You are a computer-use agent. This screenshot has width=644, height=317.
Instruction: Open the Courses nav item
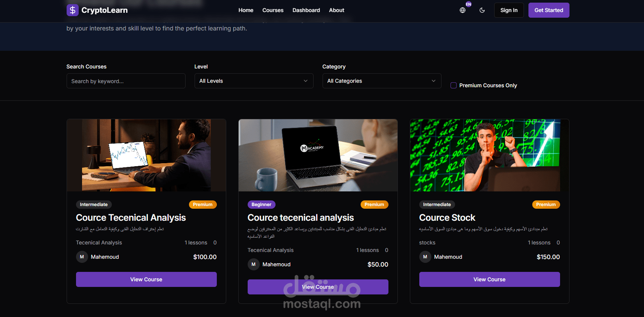(273, 10)
